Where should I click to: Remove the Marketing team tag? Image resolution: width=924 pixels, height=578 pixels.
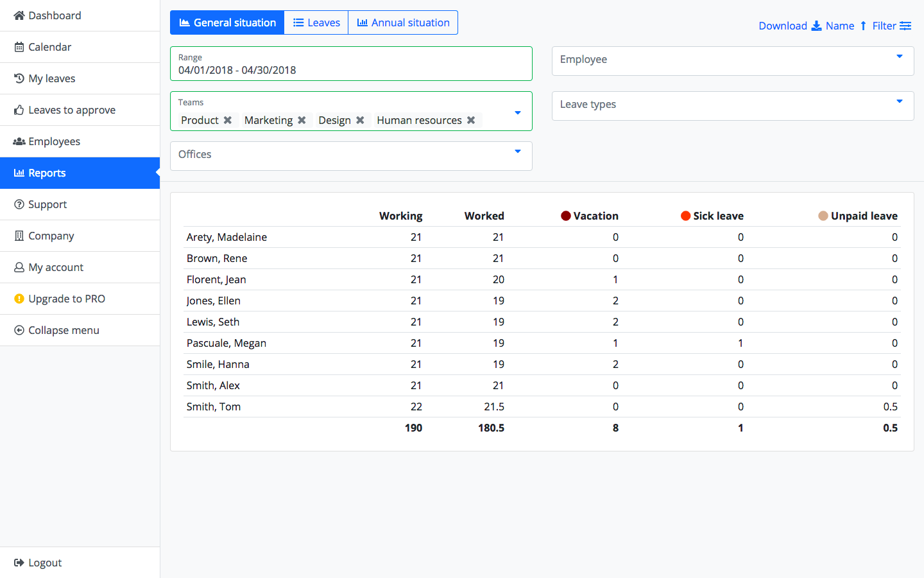(x=302, y=120)
